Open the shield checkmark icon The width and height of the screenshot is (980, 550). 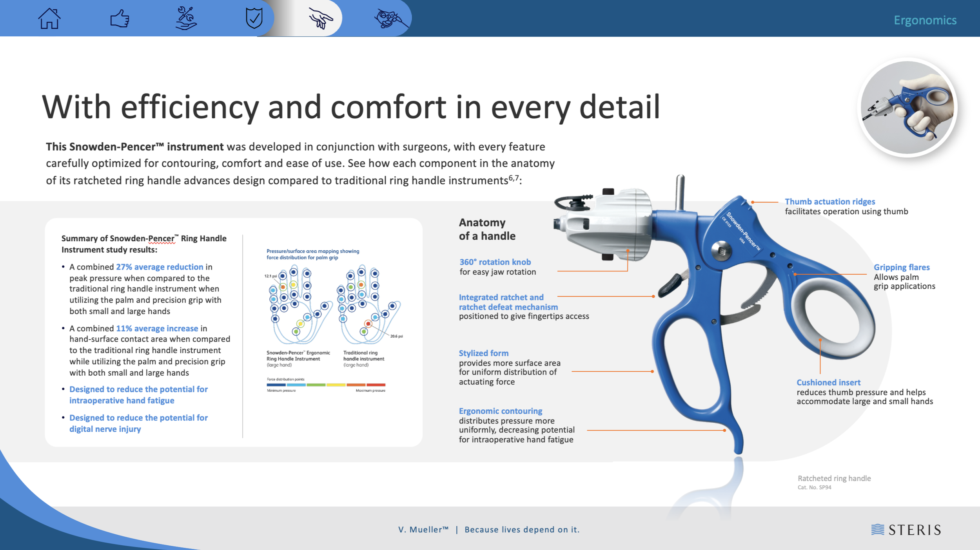click(254, 18)
